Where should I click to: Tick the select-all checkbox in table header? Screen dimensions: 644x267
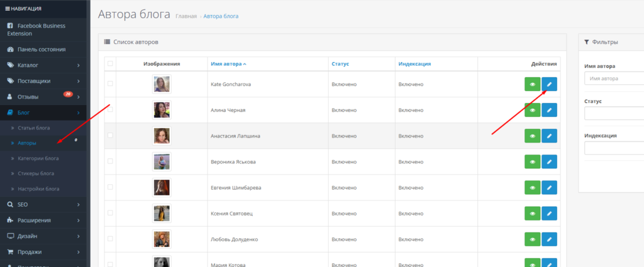111,63
